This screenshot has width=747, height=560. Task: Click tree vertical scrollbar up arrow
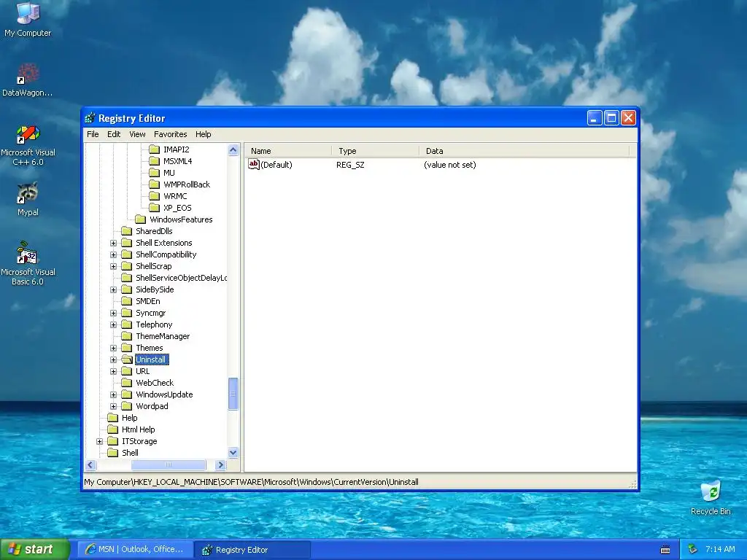point(233,150)
